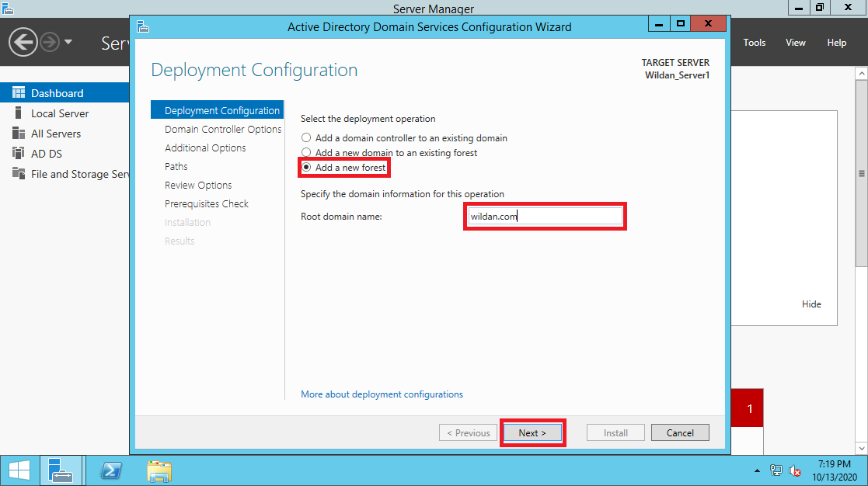Viewport: 868px width, 486px height.
Task: Click the Server Manager scroll up arrow
Action: coord(861,74)
